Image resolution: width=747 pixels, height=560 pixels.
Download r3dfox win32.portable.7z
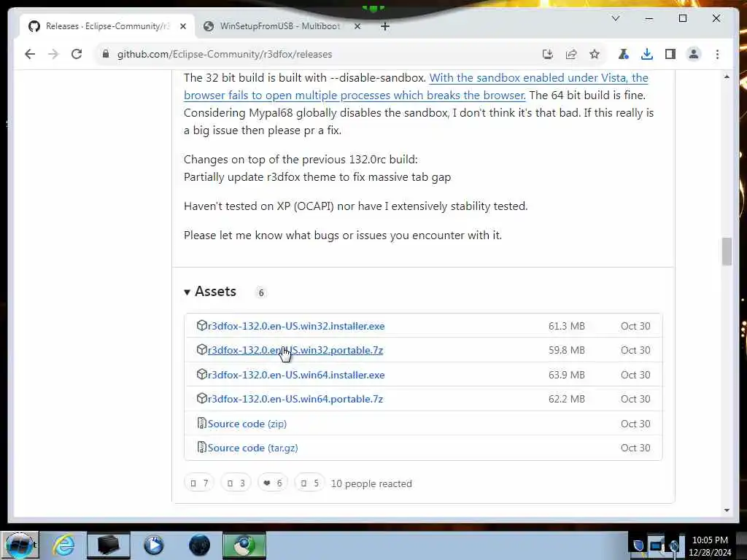click(x=295, y=351)
